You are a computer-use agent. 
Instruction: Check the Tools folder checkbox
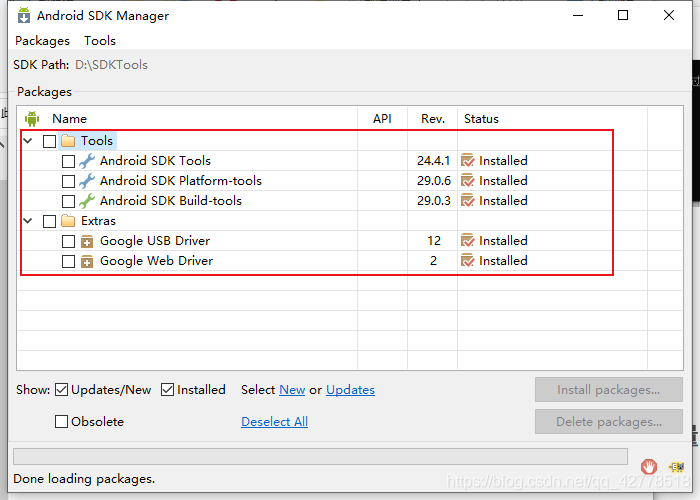click(49, 142)
